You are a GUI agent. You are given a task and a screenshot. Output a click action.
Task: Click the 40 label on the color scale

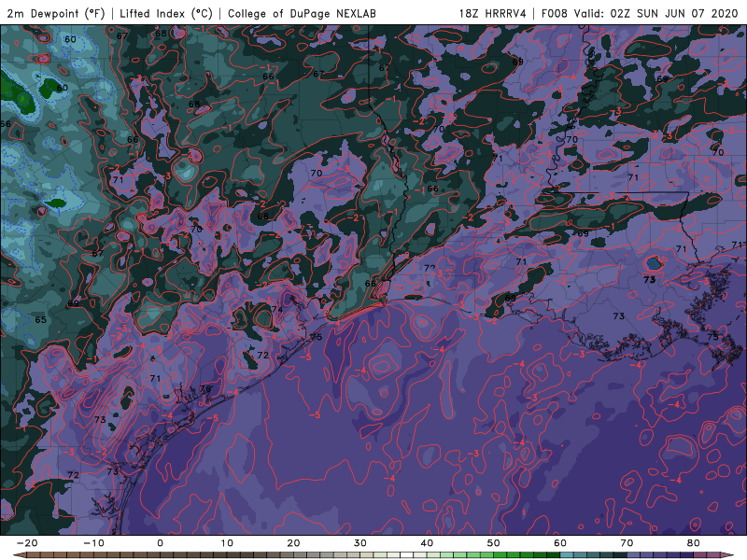coord(427,543)
